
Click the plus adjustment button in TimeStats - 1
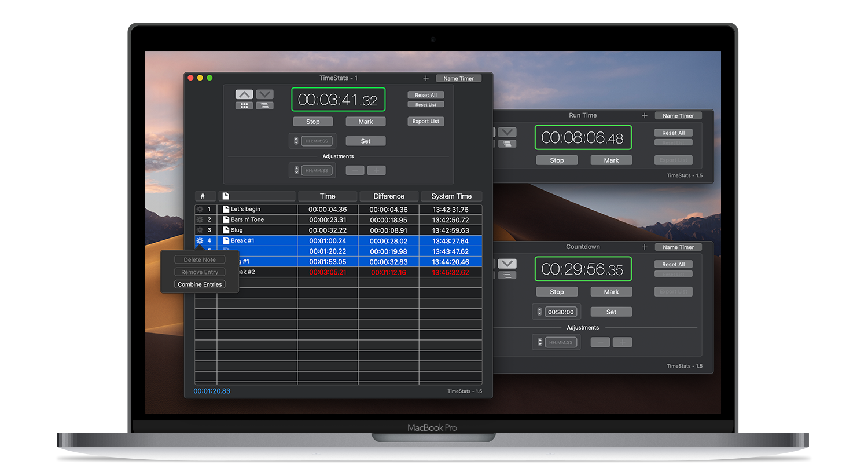pyautogui.click(x=376, y=170)
